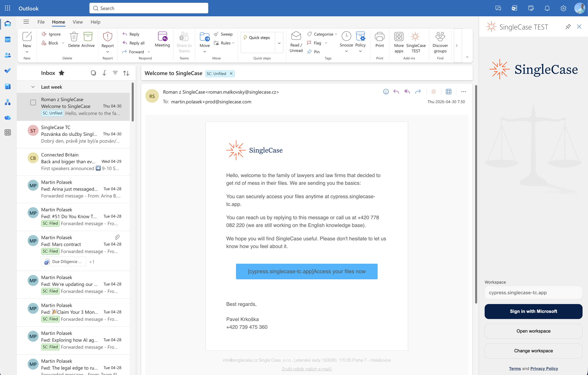Screen dimensions: 588x375
Task: Expand the Quick steps dropdown arrow
Action: click(279, 43)
